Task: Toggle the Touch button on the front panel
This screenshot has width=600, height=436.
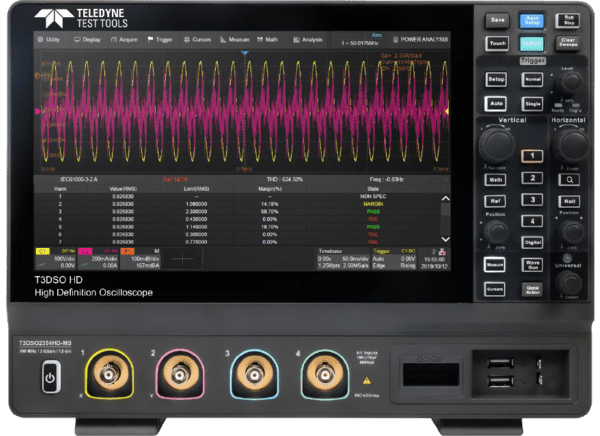Action: click(x=497, y=43)
